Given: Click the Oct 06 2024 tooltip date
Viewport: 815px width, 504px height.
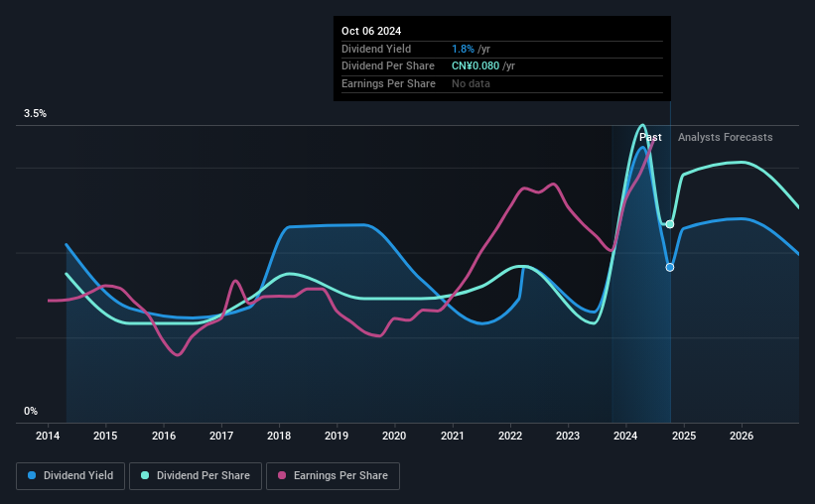Looking at the screenshot, I should click(371, 31).
